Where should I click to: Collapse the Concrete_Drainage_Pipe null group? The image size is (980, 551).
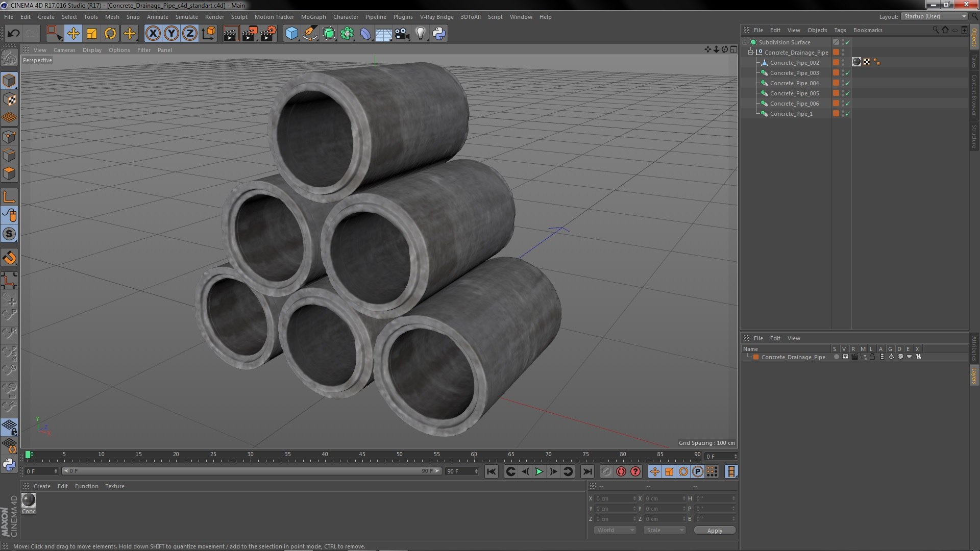pos(751,53)
